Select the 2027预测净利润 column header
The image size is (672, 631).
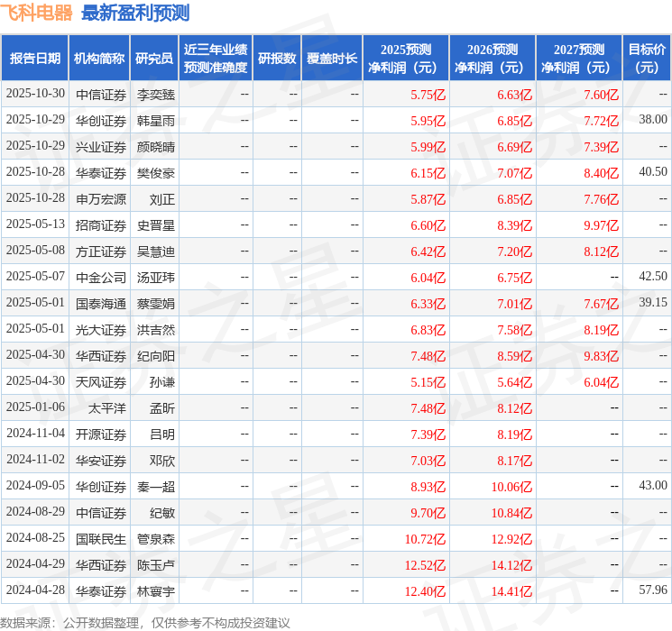(x=579, y=59)
